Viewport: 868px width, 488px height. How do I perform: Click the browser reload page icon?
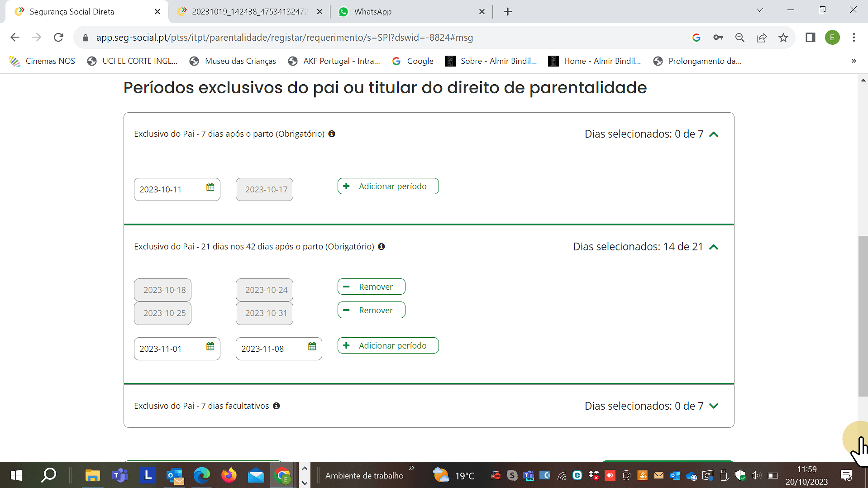[58, 38]
